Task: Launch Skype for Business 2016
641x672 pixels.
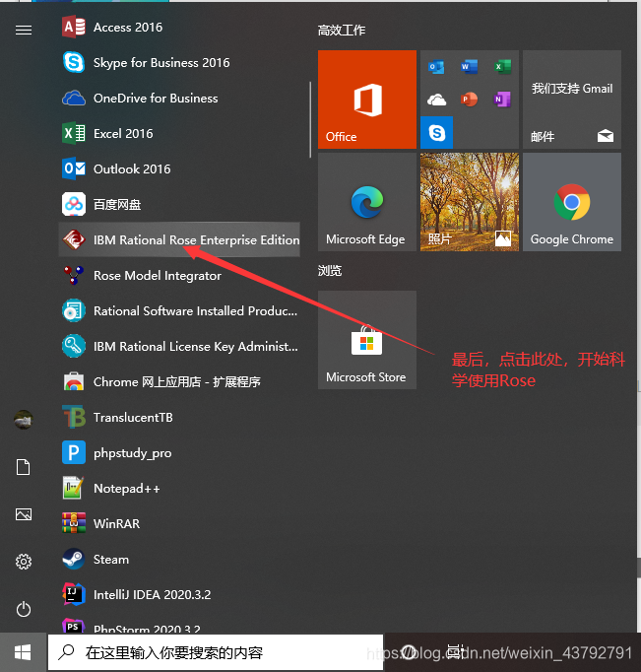Action: 179,63
